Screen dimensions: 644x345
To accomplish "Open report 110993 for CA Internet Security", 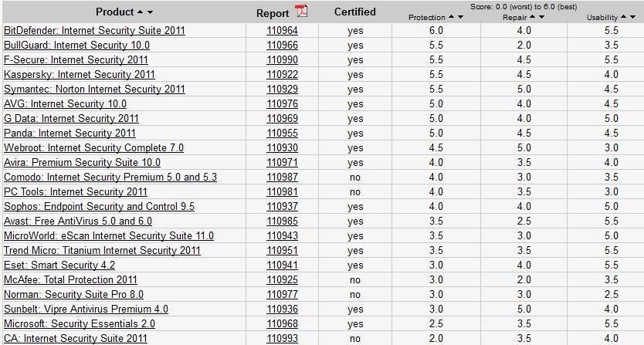I will point(282,339).
